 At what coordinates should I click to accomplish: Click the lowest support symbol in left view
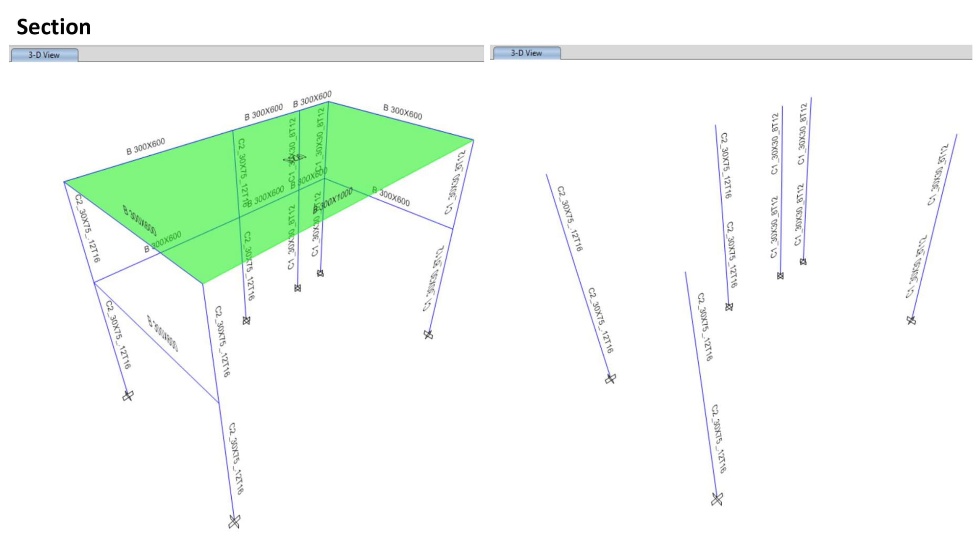pos(234,522)
